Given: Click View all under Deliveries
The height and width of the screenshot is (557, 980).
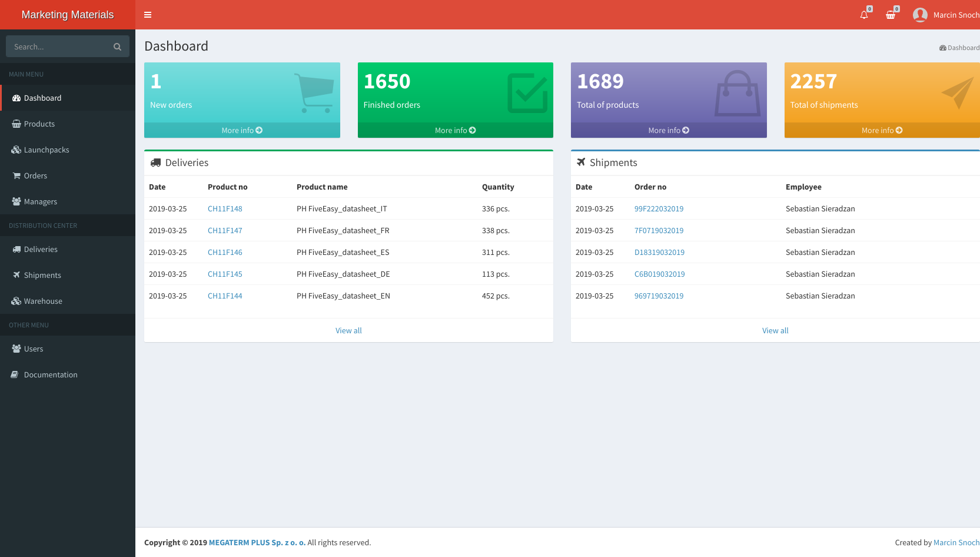Looking at the screenshot, I should 348,330.
